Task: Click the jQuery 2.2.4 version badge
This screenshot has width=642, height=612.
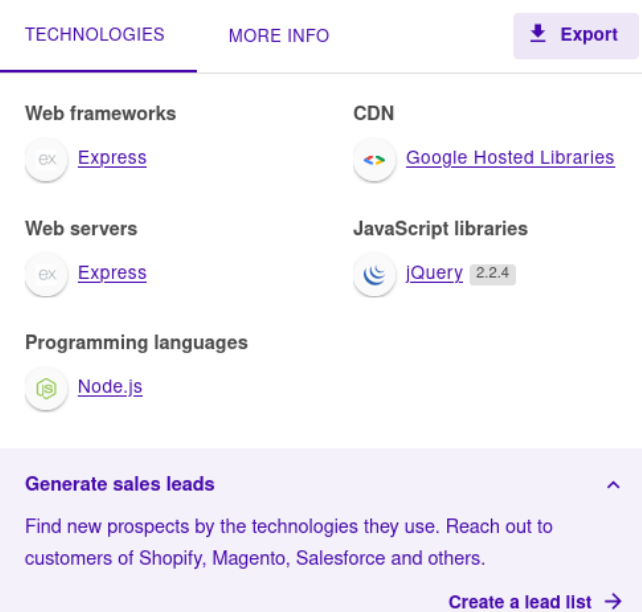Action: coord(492,273)
